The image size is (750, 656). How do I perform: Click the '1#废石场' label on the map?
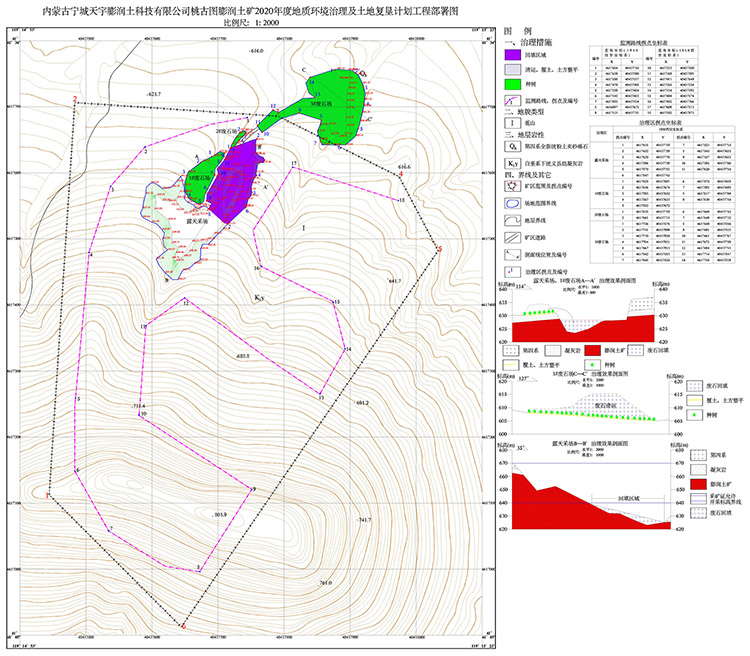click(x=199, y=178)
